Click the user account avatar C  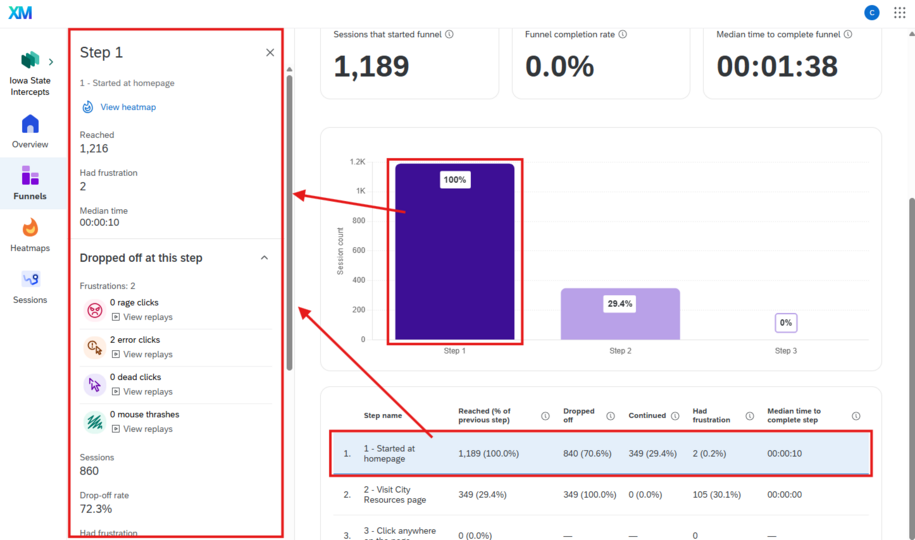point(871,12)
